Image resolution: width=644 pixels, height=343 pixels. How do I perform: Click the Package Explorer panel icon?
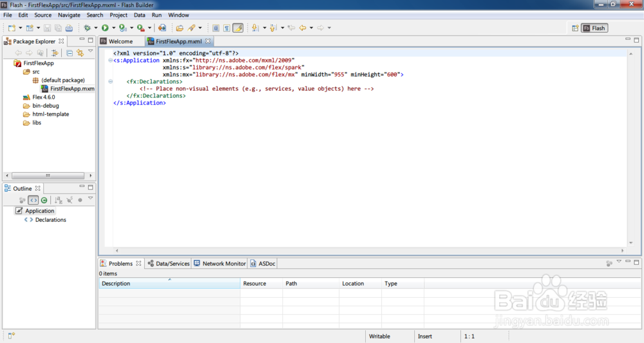(7, 41)
